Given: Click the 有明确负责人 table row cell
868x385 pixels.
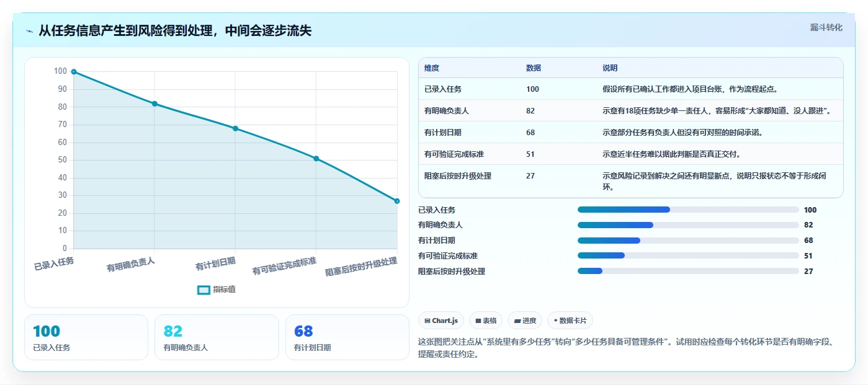Looking at the screenshot, I should point(447,111).
